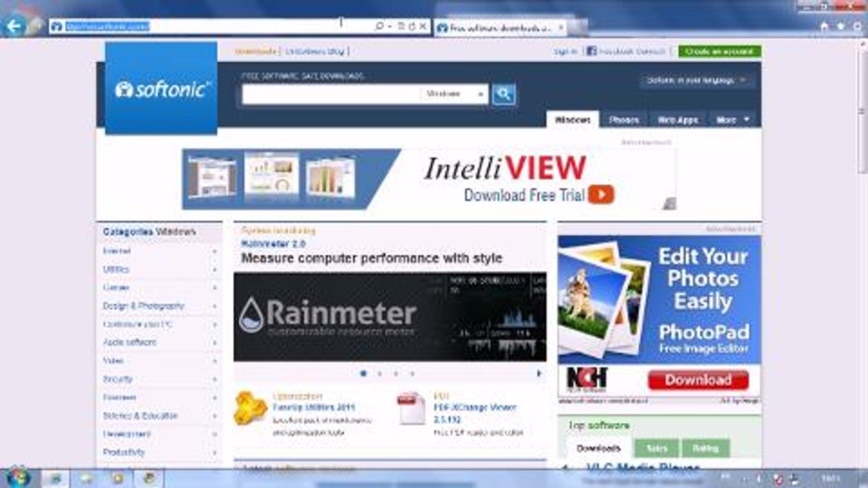The height and width of the screenshot is (488, 868).
Task: Click the red Download button in PhotoPad ad
Action: coord(698,380)
